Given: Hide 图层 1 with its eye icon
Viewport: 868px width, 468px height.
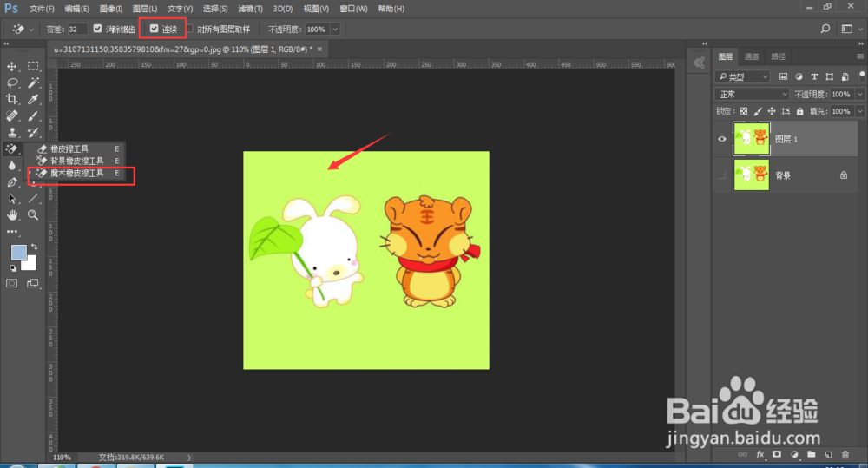Looking at the screenshot, I should point(722,139).
